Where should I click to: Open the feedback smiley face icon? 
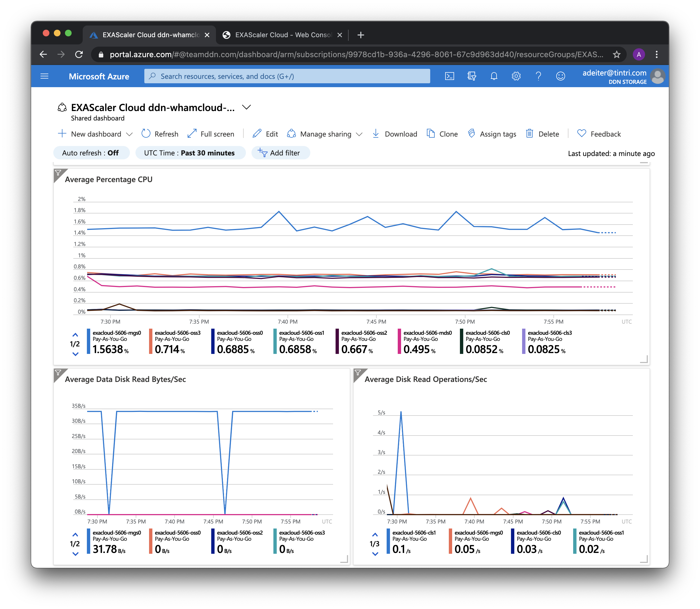[560, 76]
